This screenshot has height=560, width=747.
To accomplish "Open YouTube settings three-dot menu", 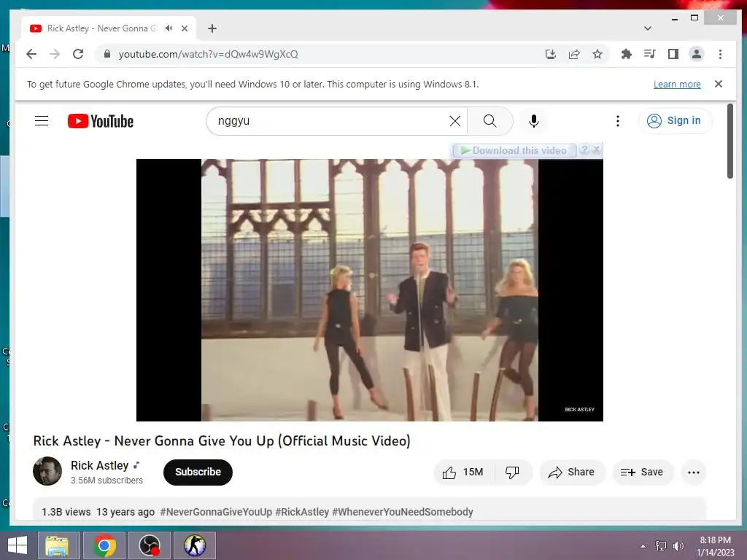I will coord(618,121).
